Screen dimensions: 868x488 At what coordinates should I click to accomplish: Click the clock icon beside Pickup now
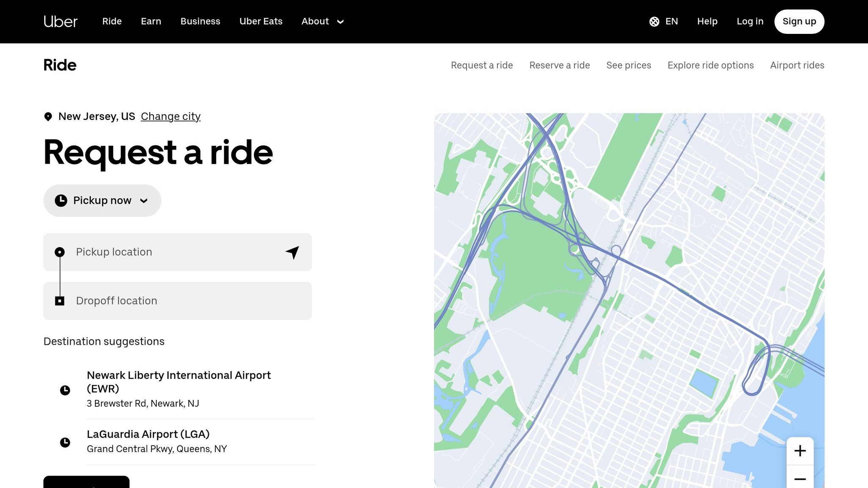click(x=62, y=200)
